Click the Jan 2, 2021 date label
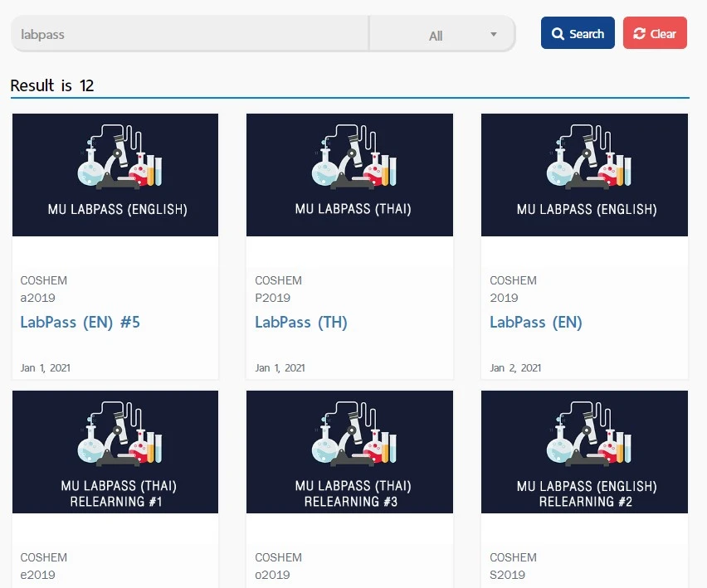The height and width of the screenshot is (588, 707). point(515,367)
